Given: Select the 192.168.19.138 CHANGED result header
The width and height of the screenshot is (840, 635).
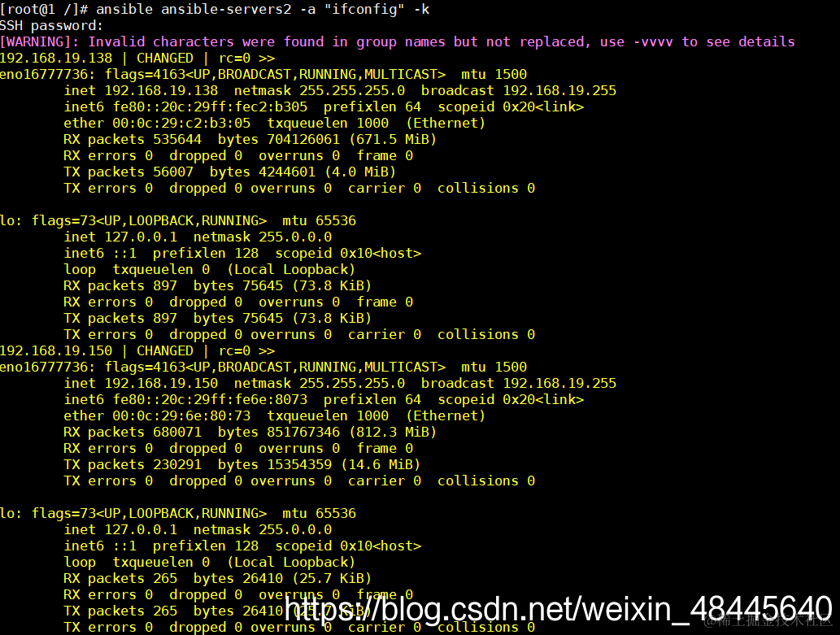Looking at the screenshot, I should point(137,58).
